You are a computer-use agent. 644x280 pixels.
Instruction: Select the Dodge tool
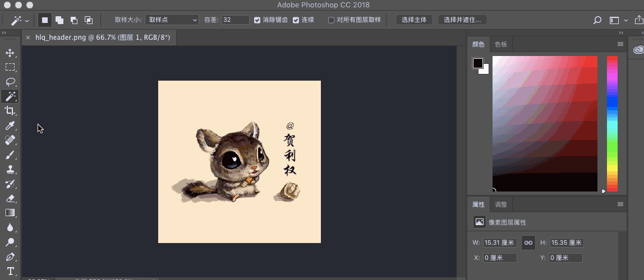[10, 242]
